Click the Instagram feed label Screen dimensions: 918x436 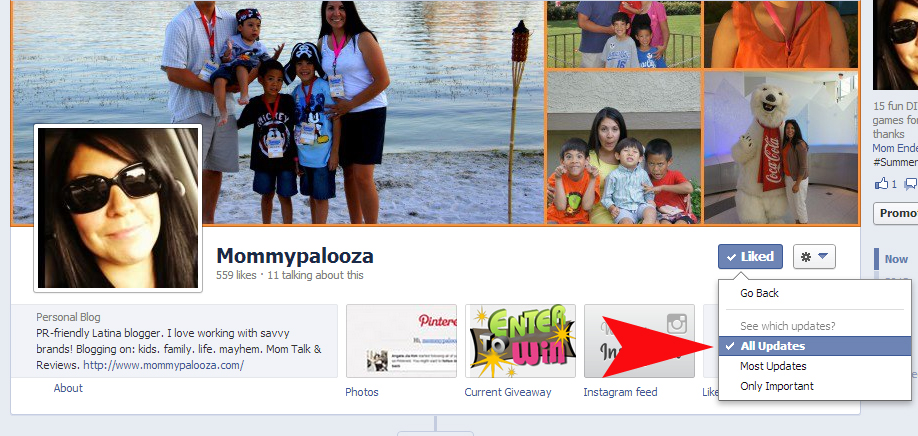point(620,392)
